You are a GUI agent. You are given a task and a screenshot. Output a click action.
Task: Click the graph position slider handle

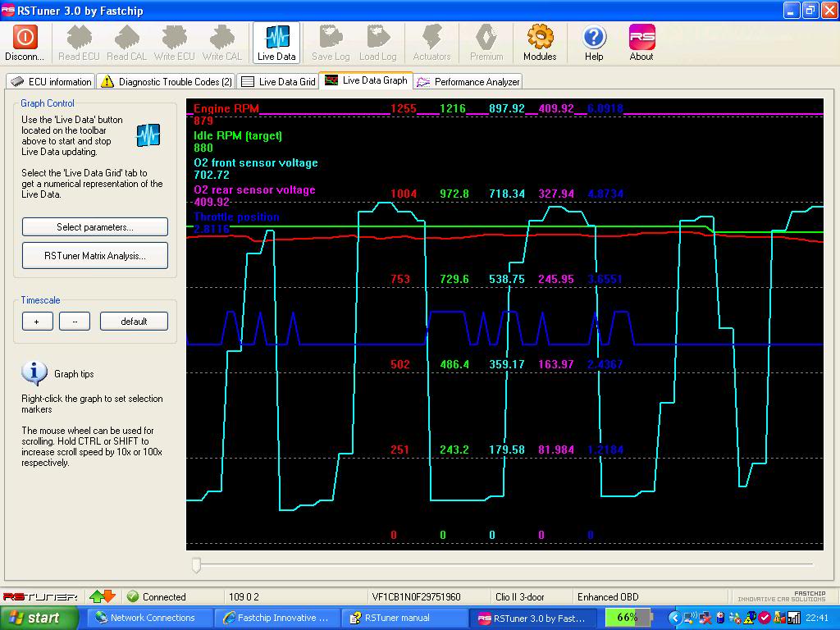coord(196,564)
